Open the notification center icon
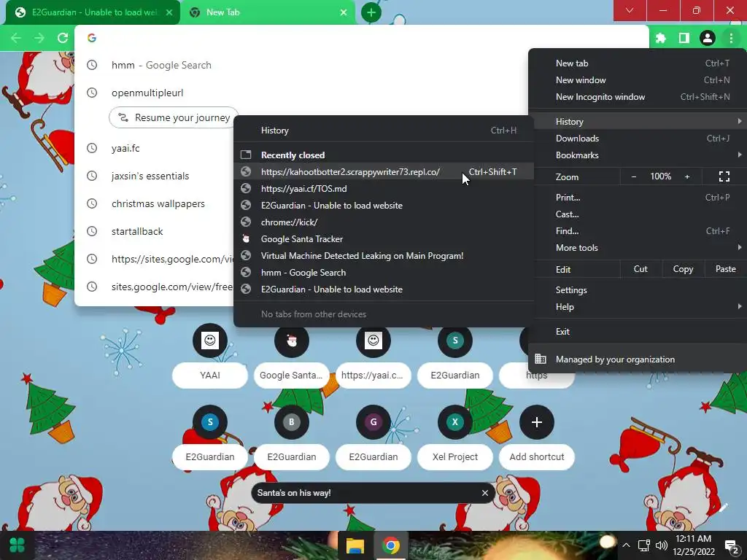The height and width of the screenshot is (560, 747). (731, 546)
